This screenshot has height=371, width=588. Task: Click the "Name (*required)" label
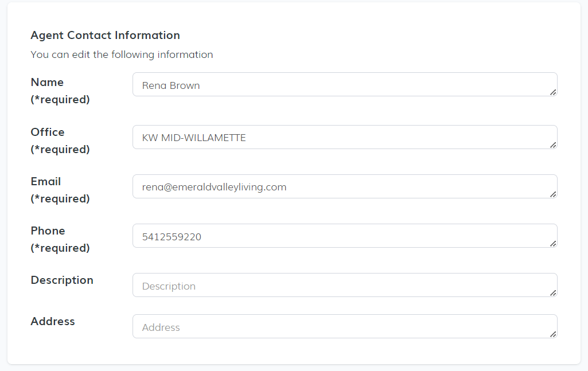60,91
